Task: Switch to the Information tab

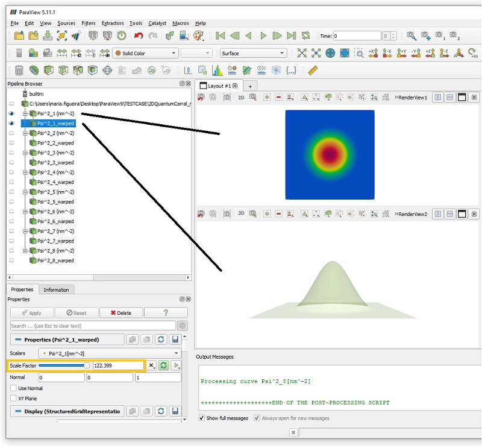Action: click(x=56, y=290)
